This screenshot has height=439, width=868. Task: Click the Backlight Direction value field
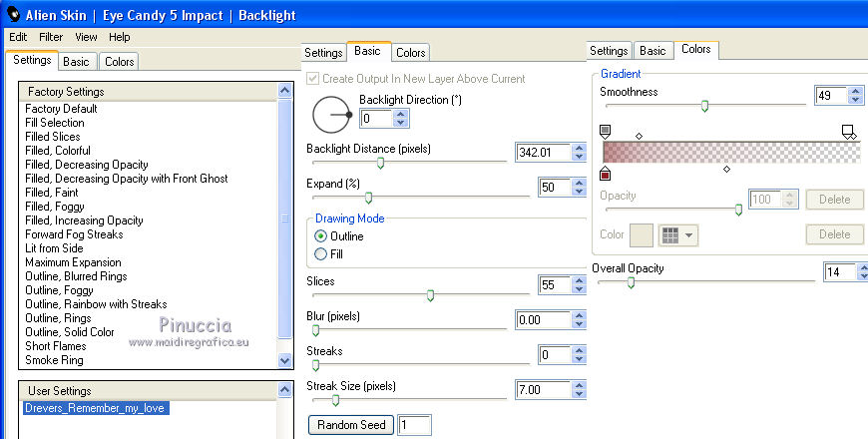(x=376, y=118)
